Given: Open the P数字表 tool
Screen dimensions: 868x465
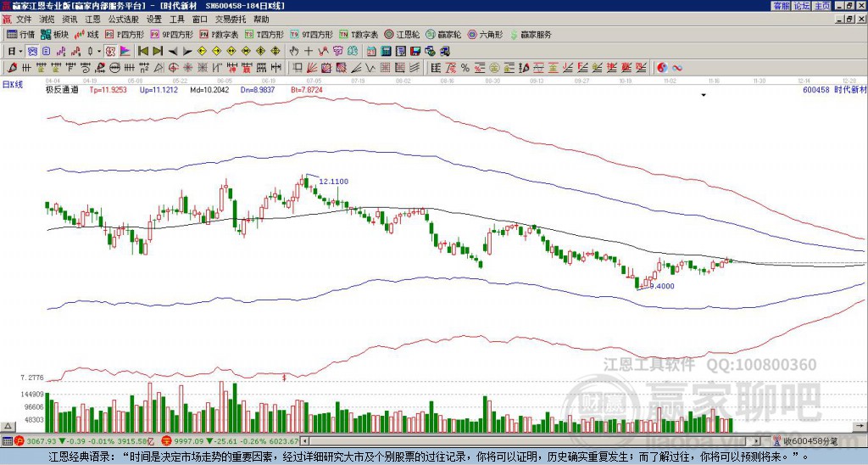Looking at the screenshot, I should 219,35.
